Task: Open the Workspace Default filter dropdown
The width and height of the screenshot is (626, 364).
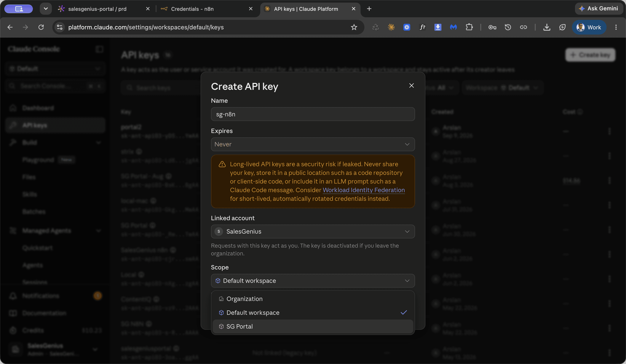Action: click(x=502, y=88)
